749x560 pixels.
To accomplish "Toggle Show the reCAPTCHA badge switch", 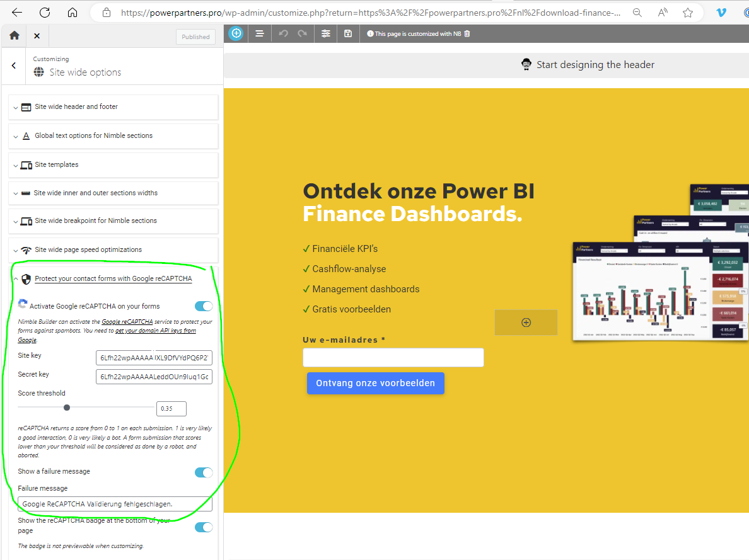I will click(204, 527).
